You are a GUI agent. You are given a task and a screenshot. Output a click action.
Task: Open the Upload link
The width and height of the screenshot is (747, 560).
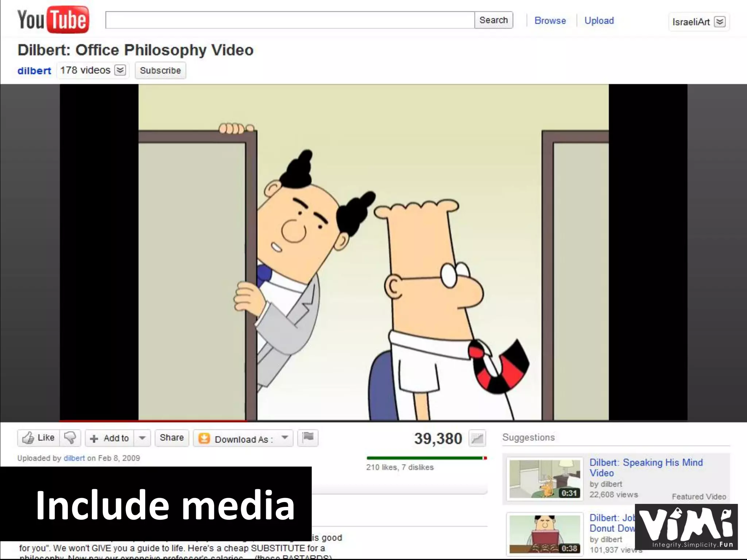599,20
